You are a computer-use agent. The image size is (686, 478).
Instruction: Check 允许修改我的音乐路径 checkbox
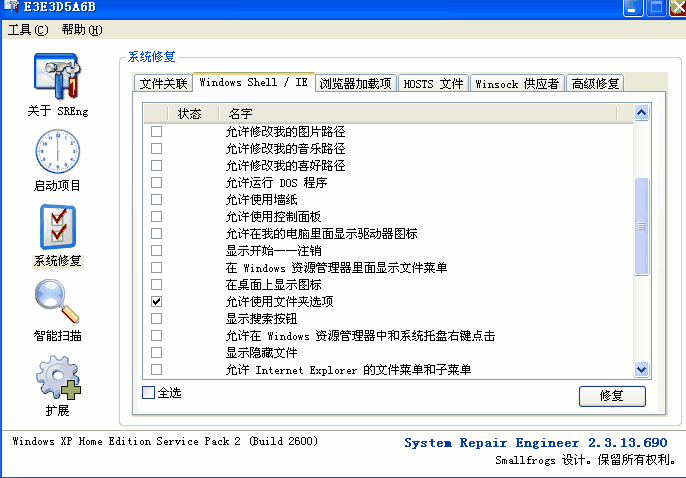click(x=156, y=148)
